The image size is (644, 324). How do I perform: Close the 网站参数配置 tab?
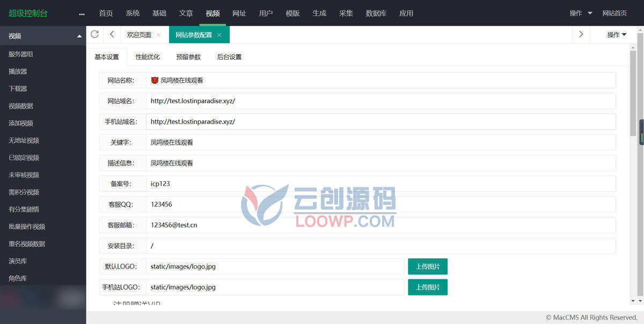pos(219,35)
